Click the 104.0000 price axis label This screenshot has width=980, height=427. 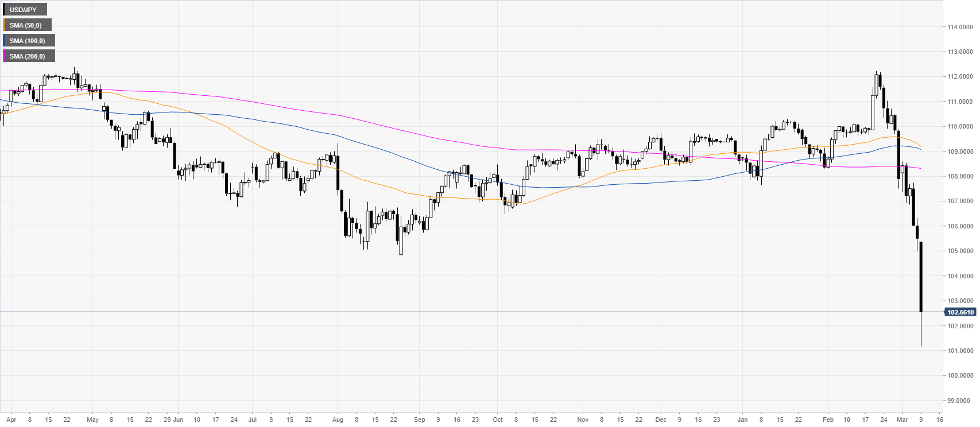coord(960,276)
